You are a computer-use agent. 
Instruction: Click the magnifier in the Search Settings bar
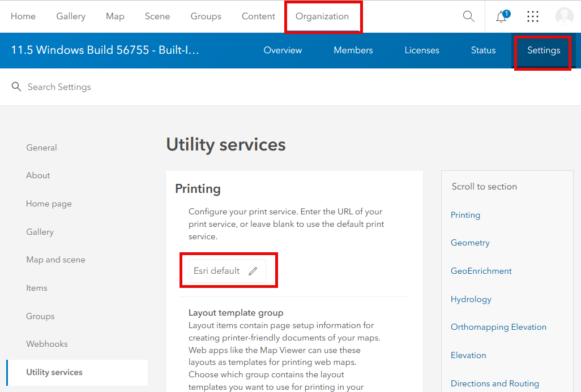point(16,87)
